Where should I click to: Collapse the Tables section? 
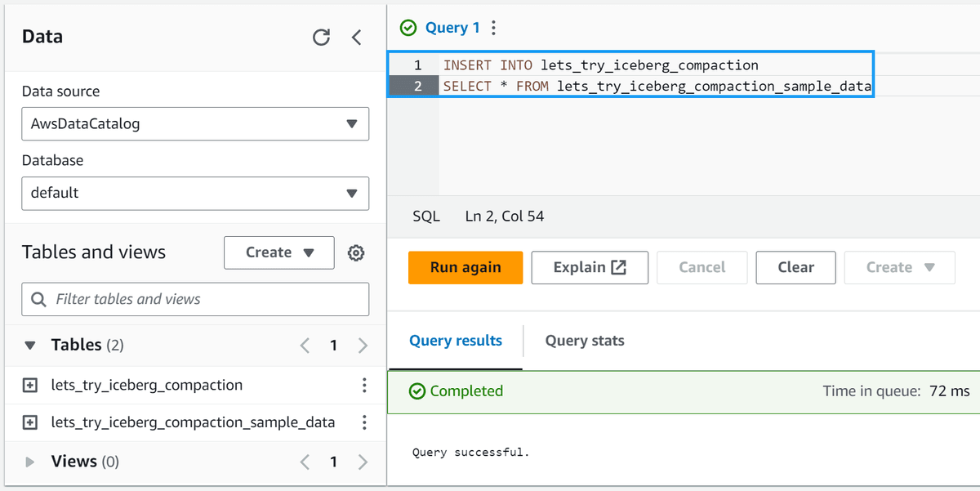point(30,345)
